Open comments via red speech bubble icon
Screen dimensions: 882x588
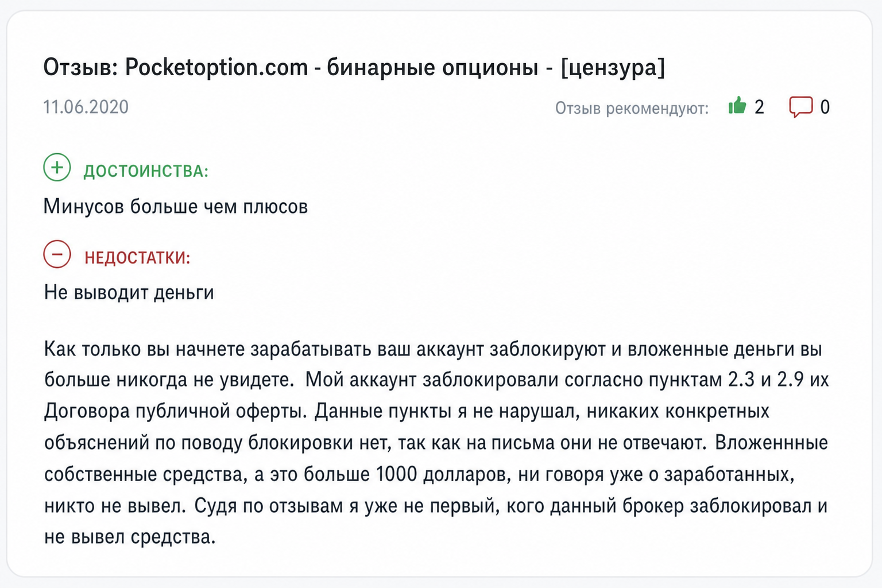pos(800,107)
